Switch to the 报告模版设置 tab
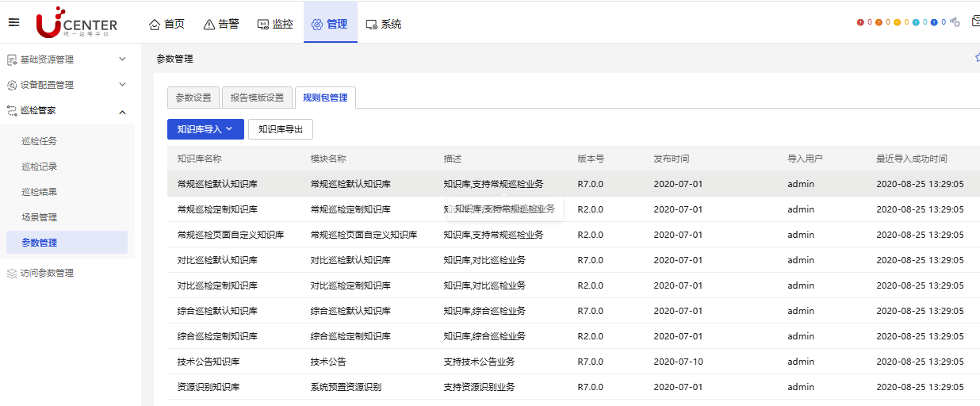This screenshot has width=980, height=406. [x=257, y=98]
